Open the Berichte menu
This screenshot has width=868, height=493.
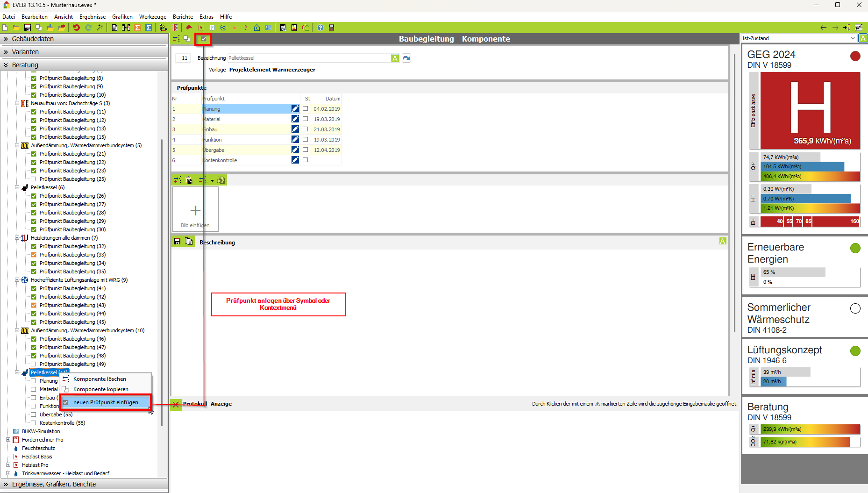coord(183,17)
